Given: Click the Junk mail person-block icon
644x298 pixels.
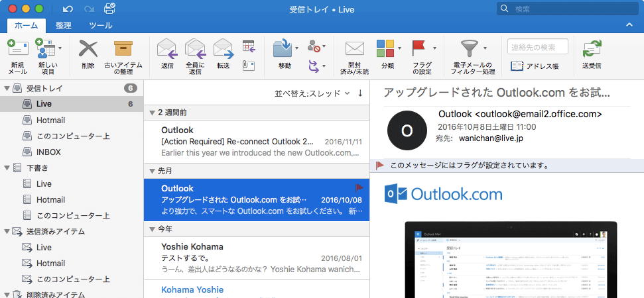Looking at the screenshot, I should tap(314, 46).
